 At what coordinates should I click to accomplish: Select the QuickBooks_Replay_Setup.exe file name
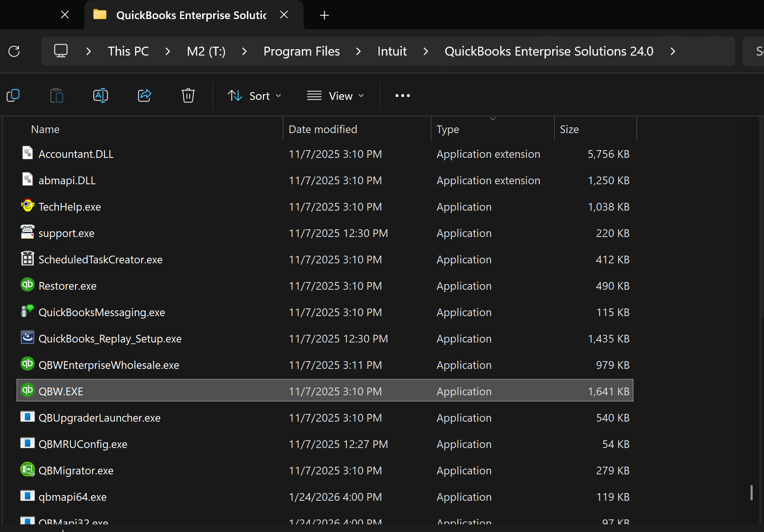[110, 339]
